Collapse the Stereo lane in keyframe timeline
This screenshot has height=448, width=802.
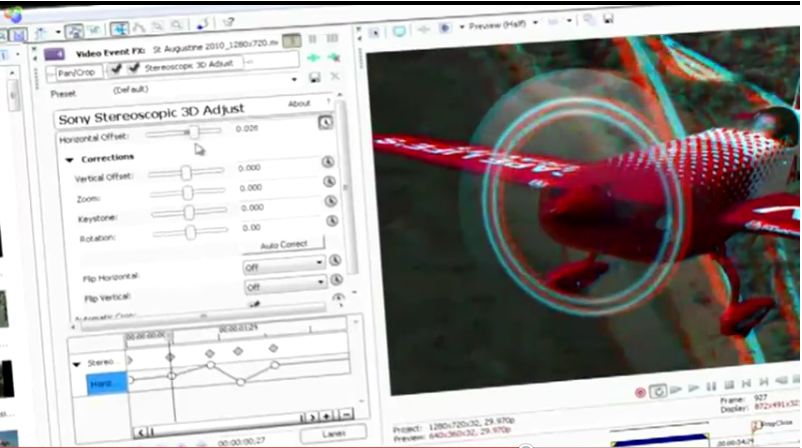(x=76, y=362)
